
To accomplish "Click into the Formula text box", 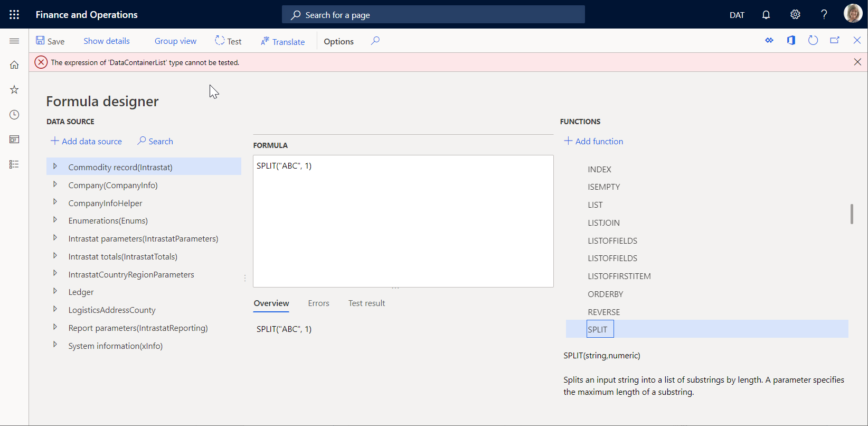I will pyautogui.click(x=403, y=222).
